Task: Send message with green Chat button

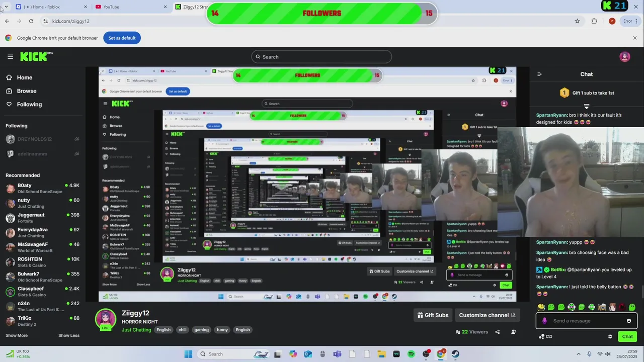Action: [x=627, y=337]
